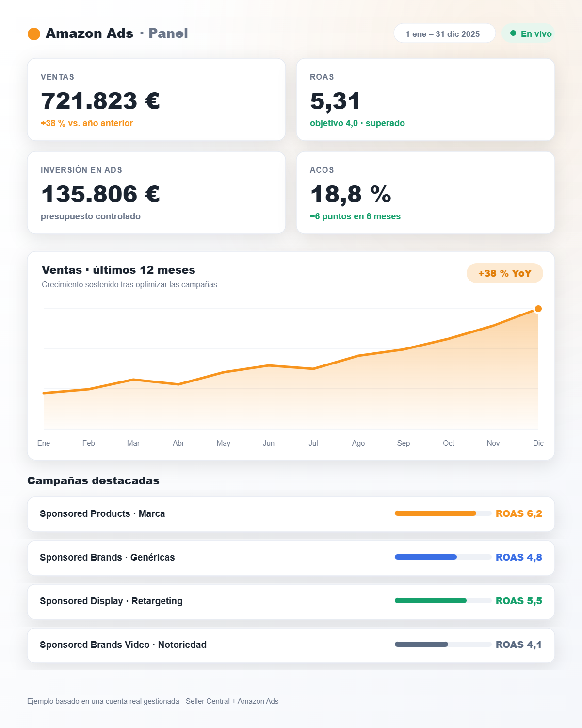Click the Dic axis label

(x=538, y=443)
